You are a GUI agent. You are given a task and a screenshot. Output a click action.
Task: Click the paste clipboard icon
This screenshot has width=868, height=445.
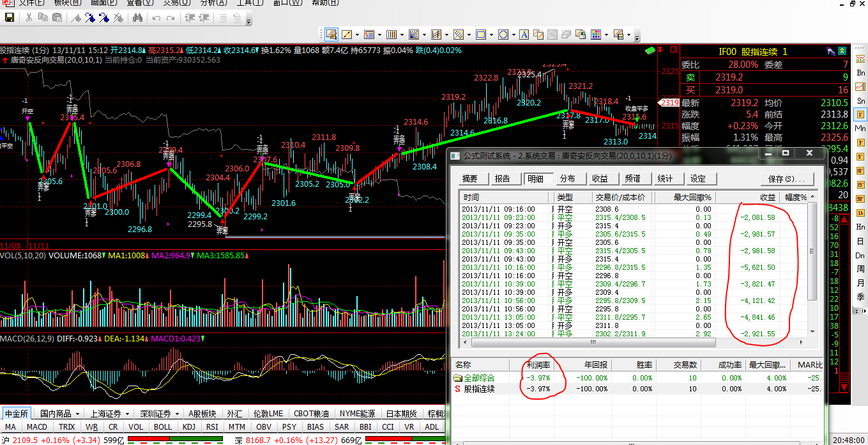coord(57,18)
